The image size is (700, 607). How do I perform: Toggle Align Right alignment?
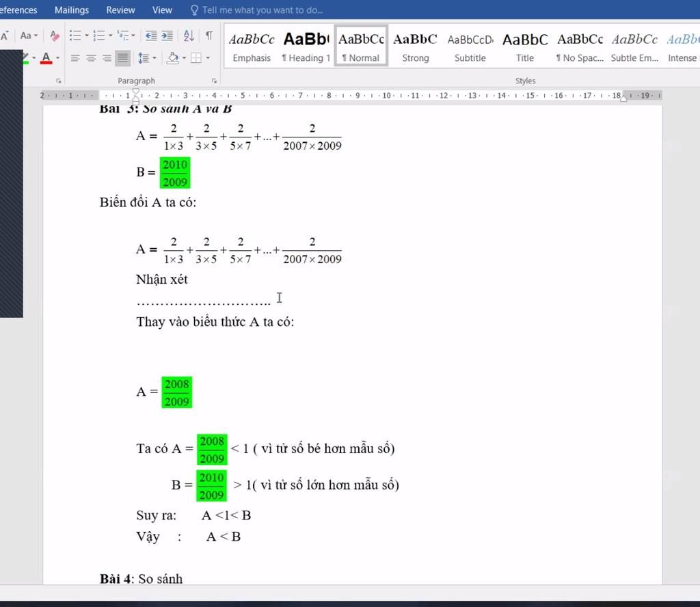tap(107, 58)
